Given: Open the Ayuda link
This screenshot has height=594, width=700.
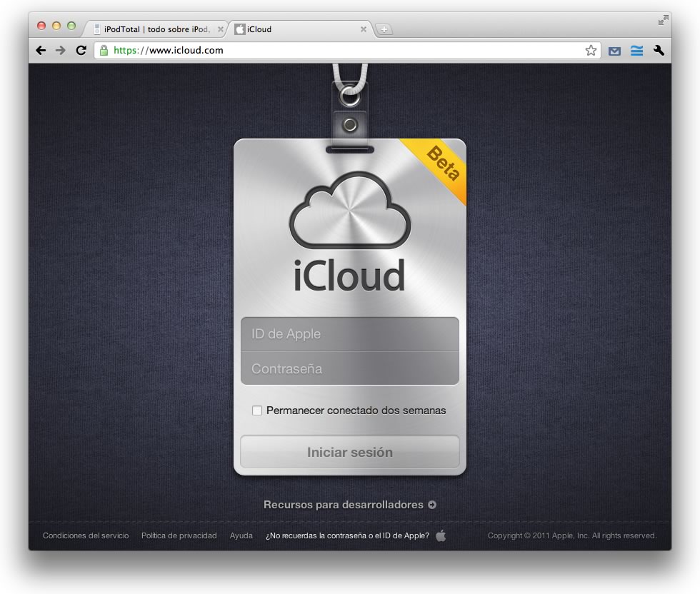Looking at the screenshot, I should (x=241, y=535).
